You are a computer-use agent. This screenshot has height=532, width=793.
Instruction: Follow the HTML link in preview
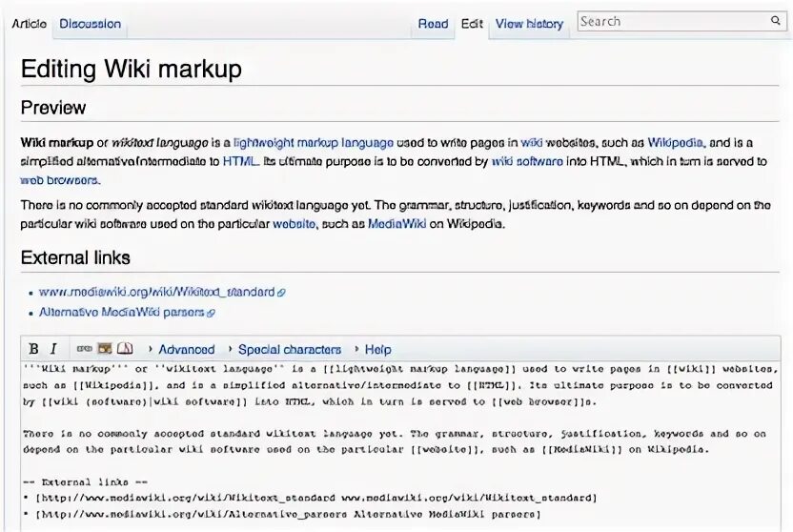click(x=240, y=161)
